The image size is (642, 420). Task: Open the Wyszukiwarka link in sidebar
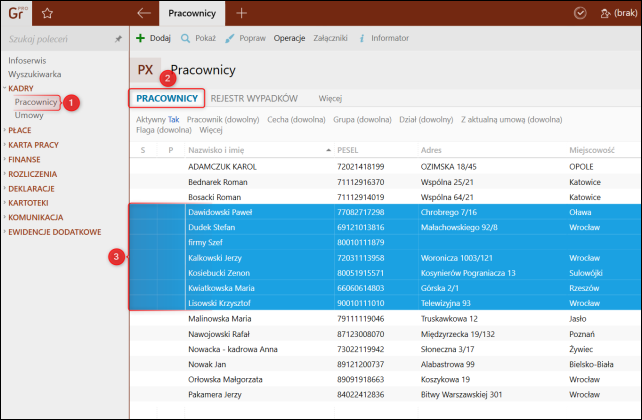coord(35,74)
